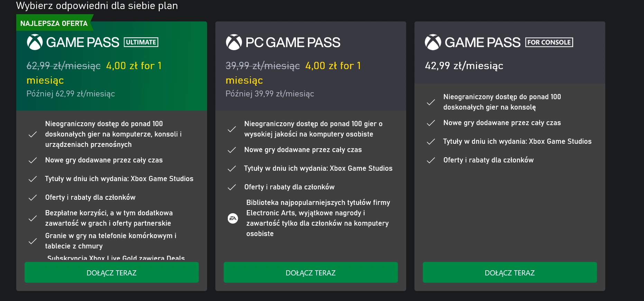Image resolution: width=644 pixels, height=301 pixels.
Task: Click the FOR CONSOLE badge
Action: 549,42
